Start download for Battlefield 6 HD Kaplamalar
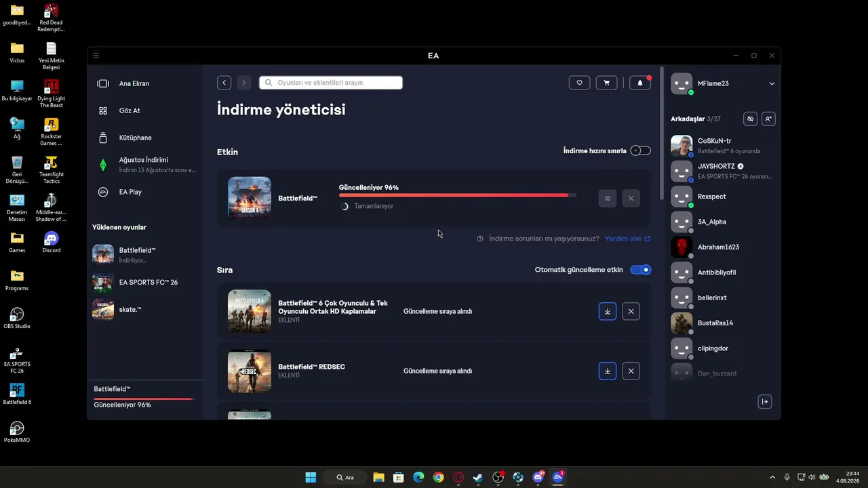Image resolution: width=868 pixels, height=488 pixels. point(608,311)
